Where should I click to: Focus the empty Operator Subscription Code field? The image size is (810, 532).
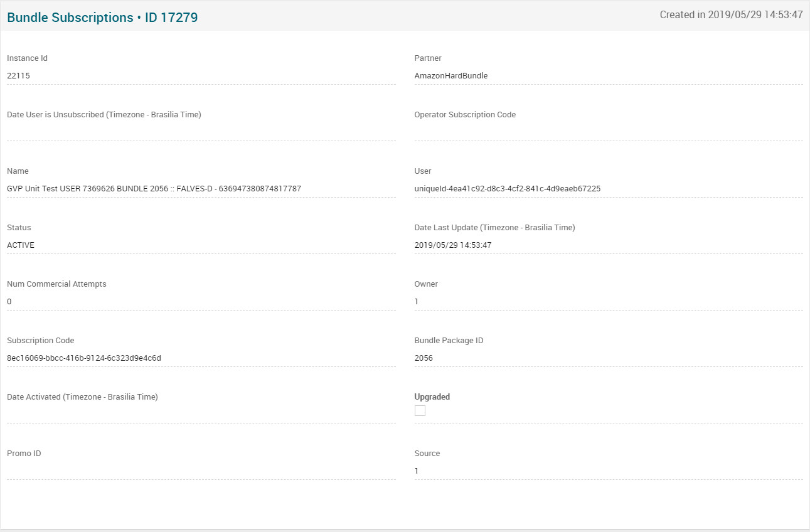pyautogui.click(x=608, y=132)
